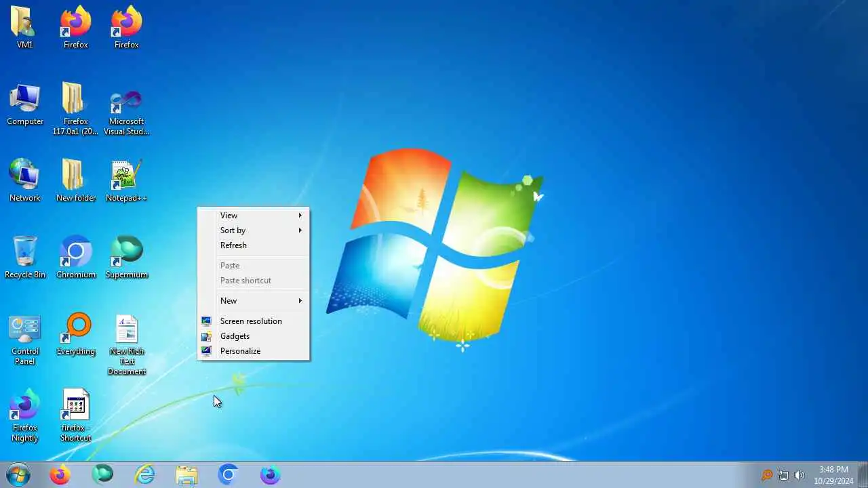Screen dimensions: 868x488
Task: Open Windows Explorer from the taskbar
Action: [x=186, y=474]
